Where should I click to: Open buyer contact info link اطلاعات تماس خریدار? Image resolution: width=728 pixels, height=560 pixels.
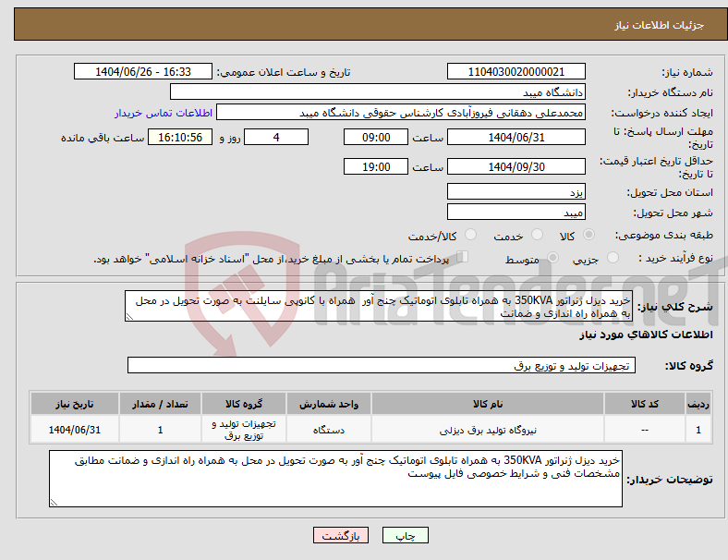[x=164, y=113]
